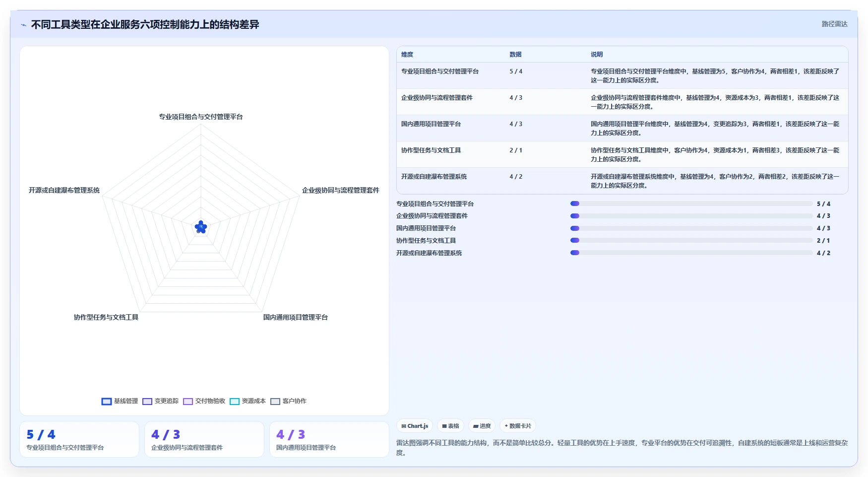Image resolution: width=868 pixels, height=477 pixels.
Task: Click the radar chart data point cluster
Action: (201, 227)
